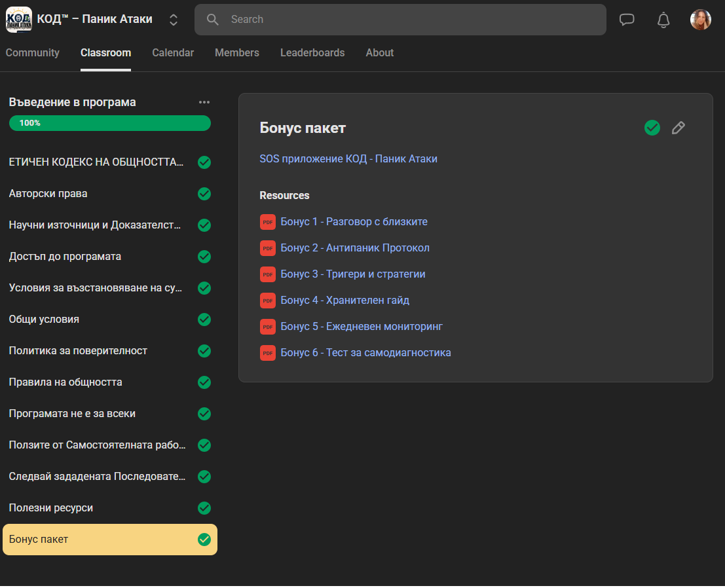The height and width of the screenshot is (588, 725).
Task: Edit the Бонус пакет lesson with pencil icon
Action: 679,128
